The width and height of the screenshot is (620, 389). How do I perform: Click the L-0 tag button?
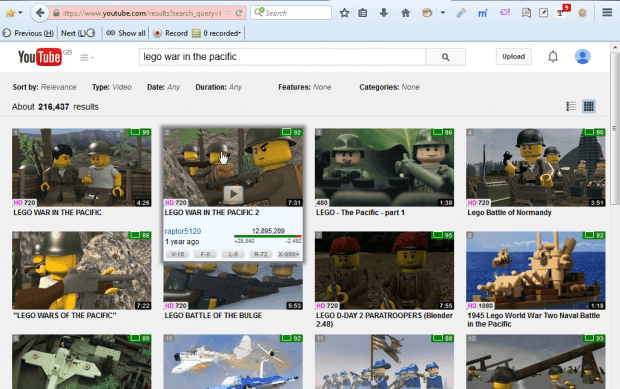233,254
